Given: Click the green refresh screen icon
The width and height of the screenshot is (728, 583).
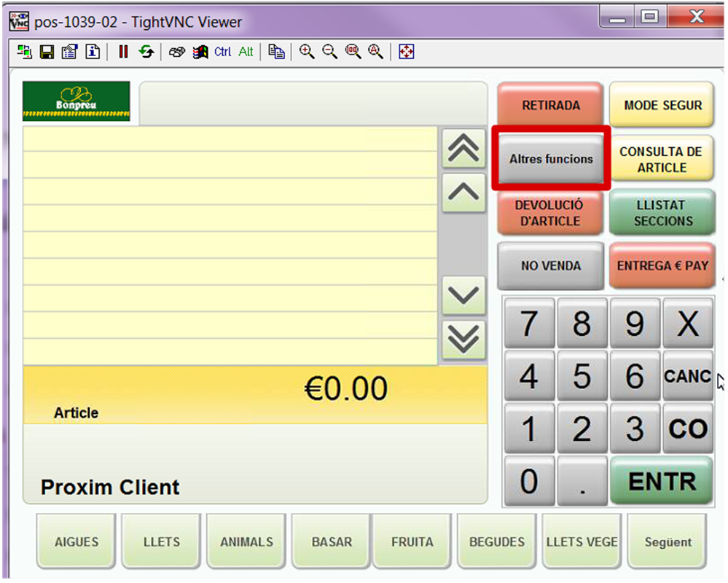Looking at the screenshot, I should [146, 52].
